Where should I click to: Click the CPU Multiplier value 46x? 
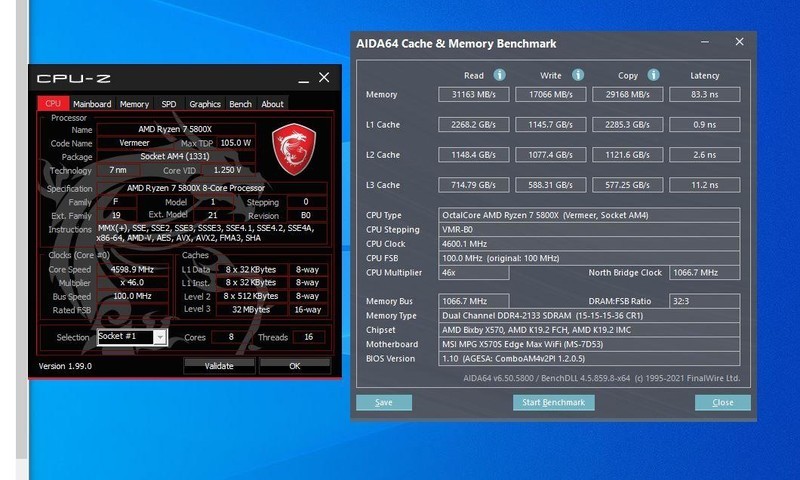[473, 272]
